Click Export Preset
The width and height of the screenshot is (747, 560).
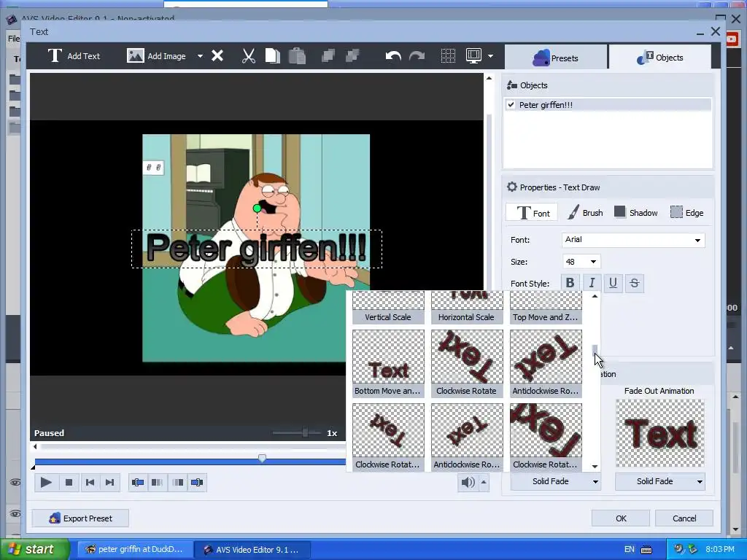pos(80,518)
